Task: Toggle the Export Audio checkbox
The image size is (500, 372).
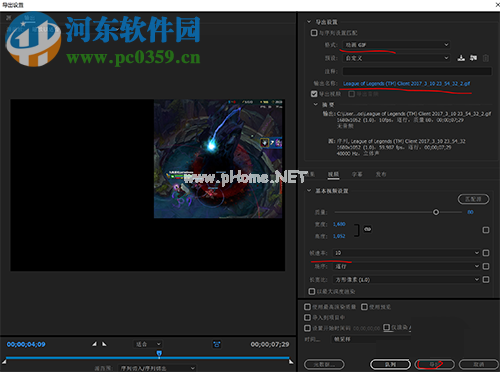Action: coord(351,94)
